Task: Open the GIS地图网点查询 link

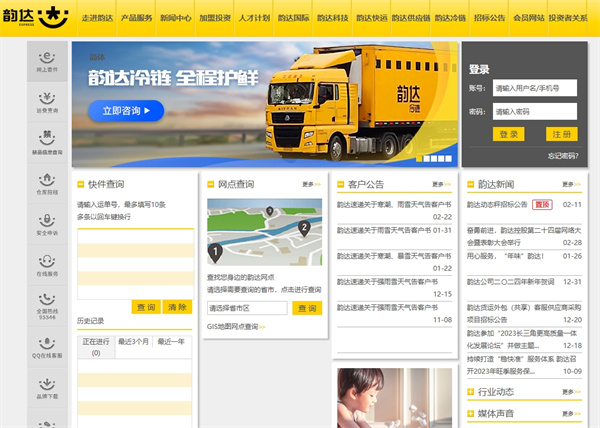Action: tap(236, 327)
